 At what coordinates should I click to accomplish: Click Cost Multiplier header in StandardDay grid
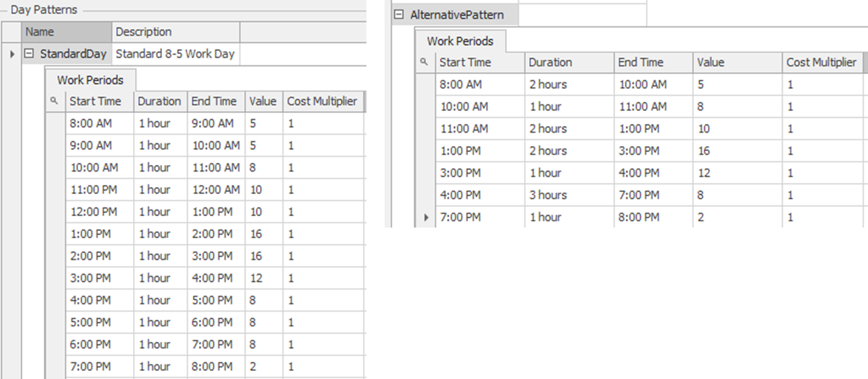click(x=323, y=101)
